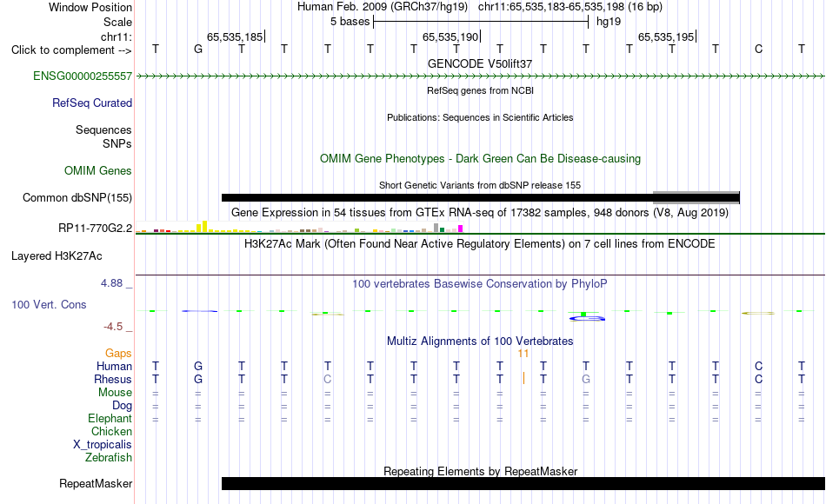The width and height of the screenshot is (826, 504).
Task: Select the Mouse species label
Action: (115, 393)
